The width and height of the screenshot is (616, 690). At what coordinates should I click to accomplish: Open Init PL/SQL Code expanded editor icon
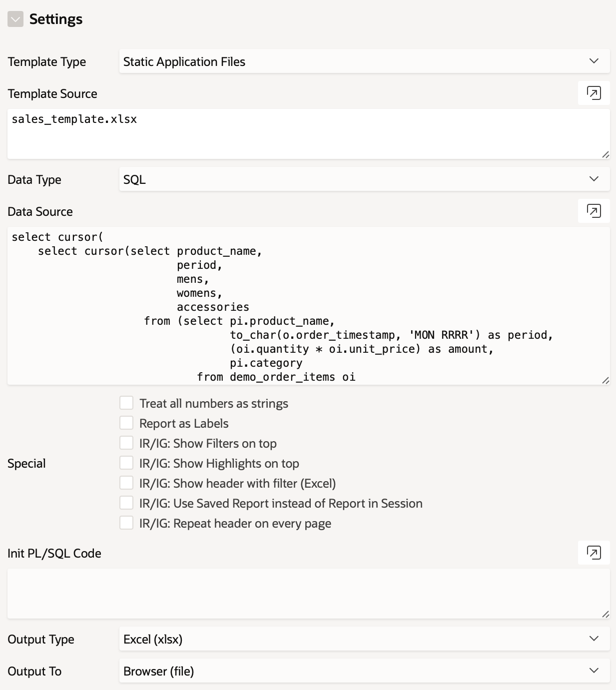point(594,553)
